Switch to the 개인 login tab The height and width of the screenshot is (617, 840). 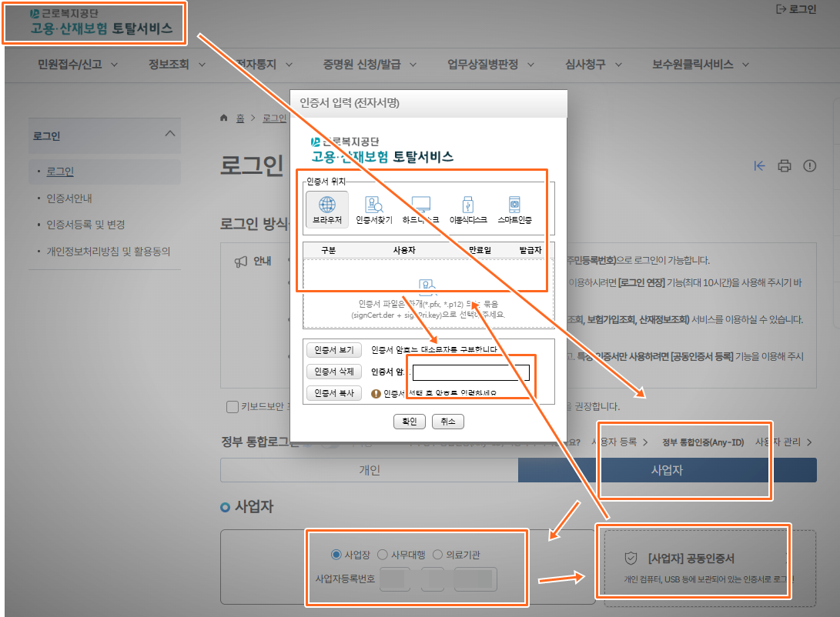pos(369,470)
